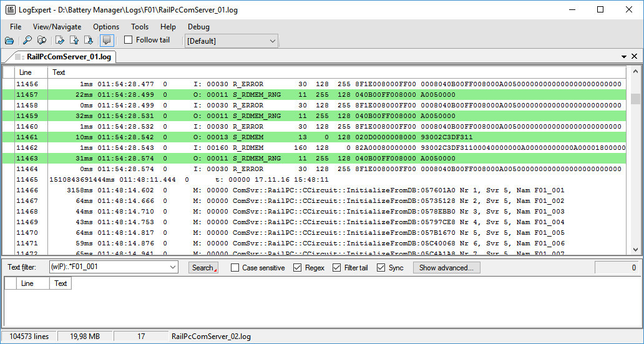
Task: Open the Tools menu
Action: (140, 27)
